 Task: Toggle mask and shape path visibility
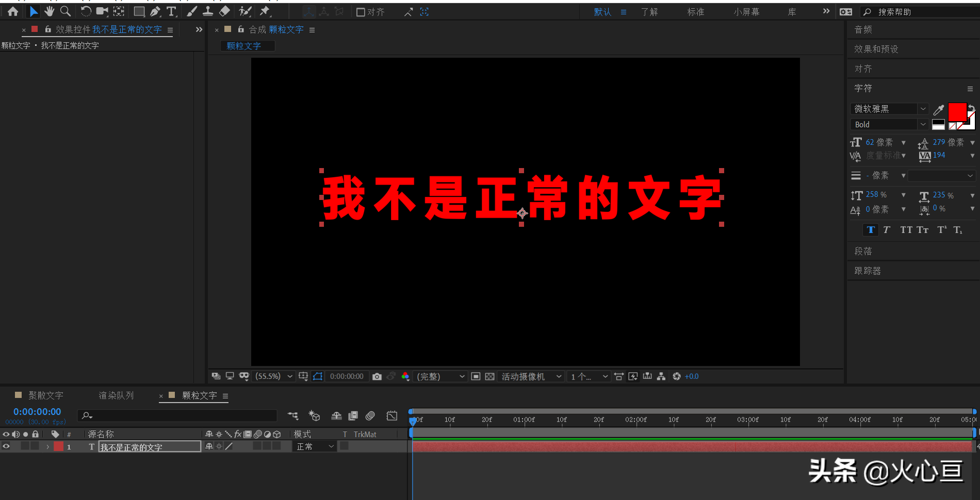tap(318, 377)
